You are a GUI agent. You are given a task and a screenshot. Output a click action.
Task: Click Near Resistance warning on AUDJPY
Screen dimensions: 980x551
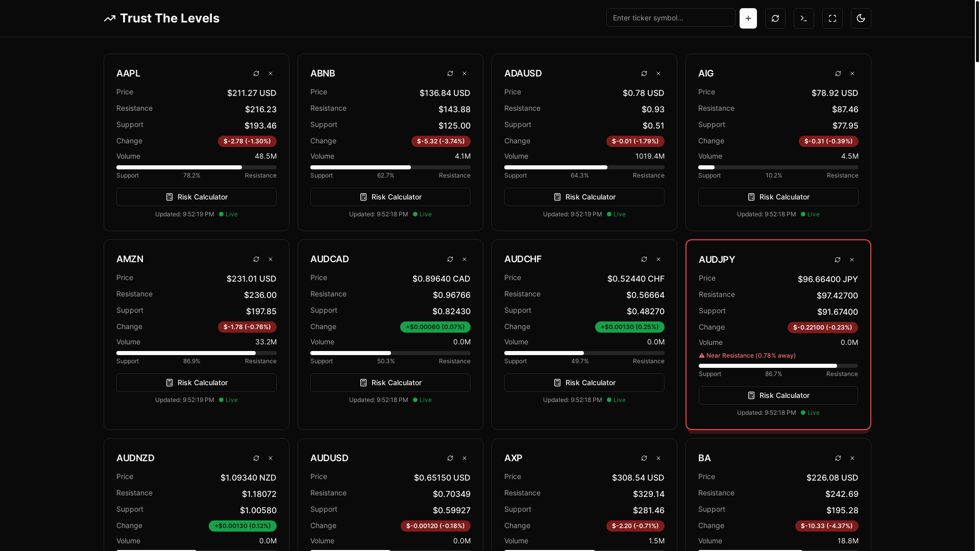pyautogui.click(x=747, y=356)
